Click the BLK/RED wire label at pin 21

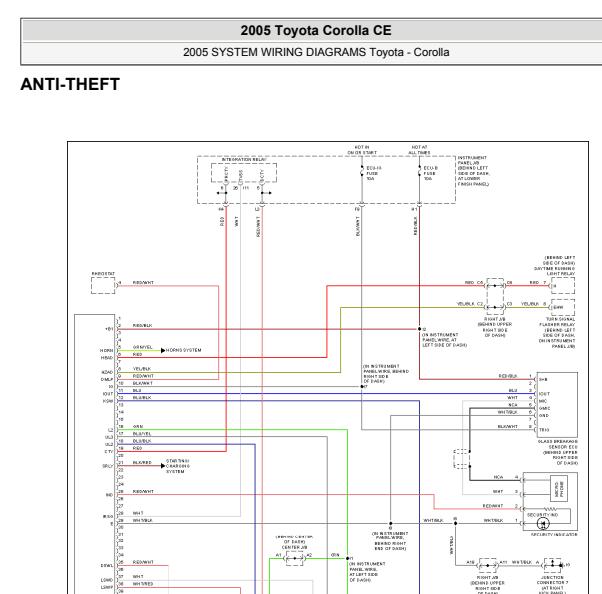click(142, 463)
